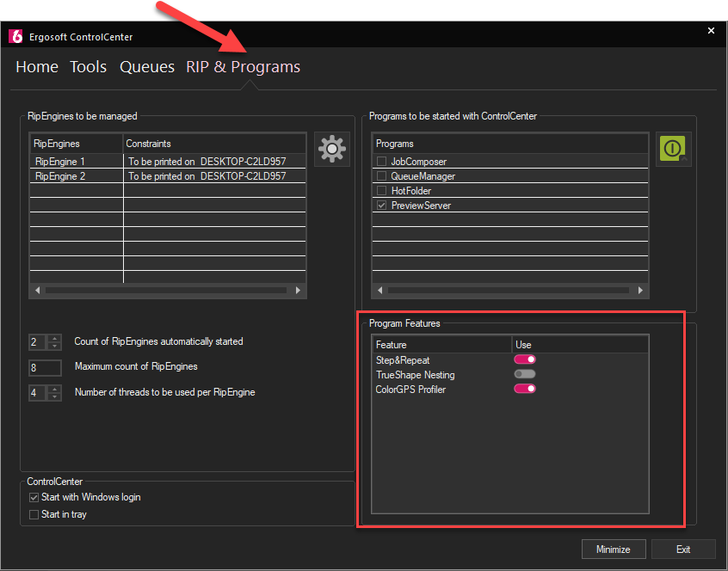The height and width of the screenshot is (571, 728).
Task: Click the Constraints column header
Action: 214,144
